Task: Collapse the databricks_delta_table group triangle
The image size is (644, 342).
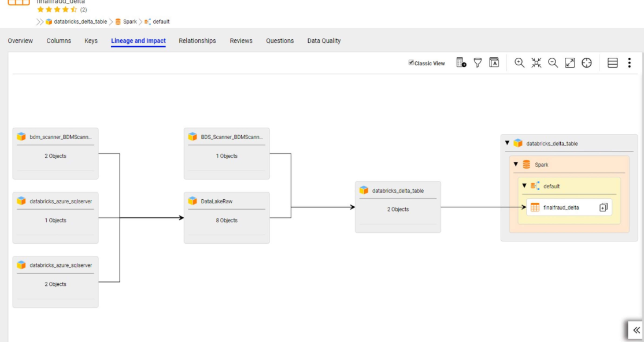Action: [x=507, y=143]
